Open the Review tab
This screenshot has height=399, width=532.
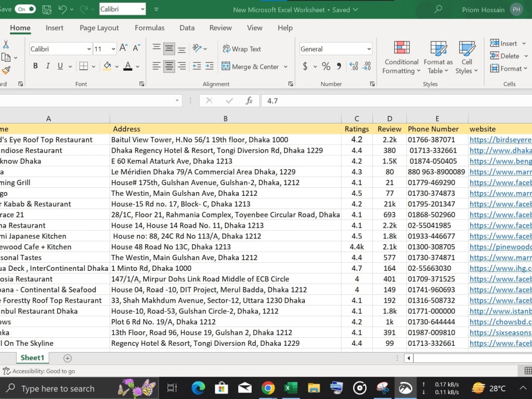point(220,28)
